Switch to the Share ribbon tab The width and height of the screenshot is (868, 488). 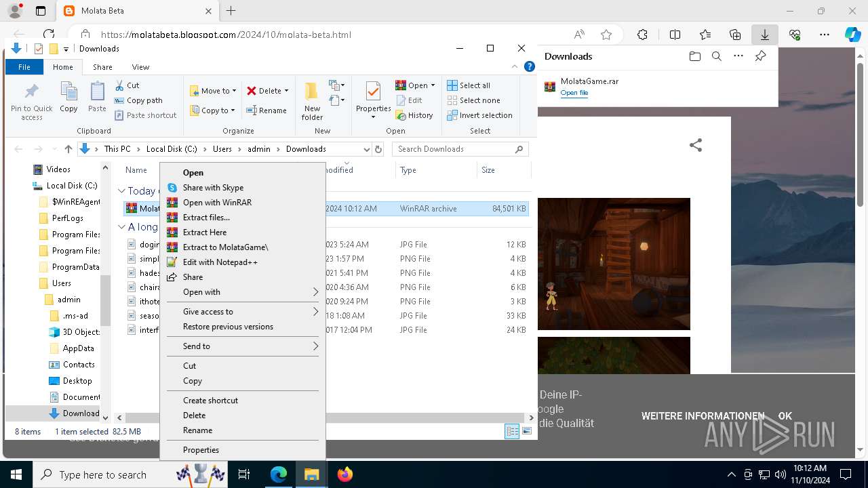[102, 67]
